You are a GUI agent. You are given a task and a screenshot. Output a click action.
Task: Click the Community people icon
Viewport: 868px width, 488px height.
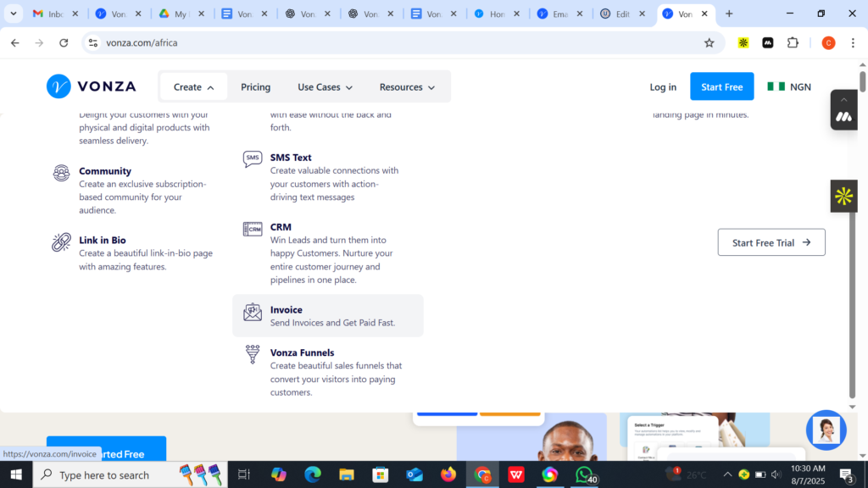[61, 173]
